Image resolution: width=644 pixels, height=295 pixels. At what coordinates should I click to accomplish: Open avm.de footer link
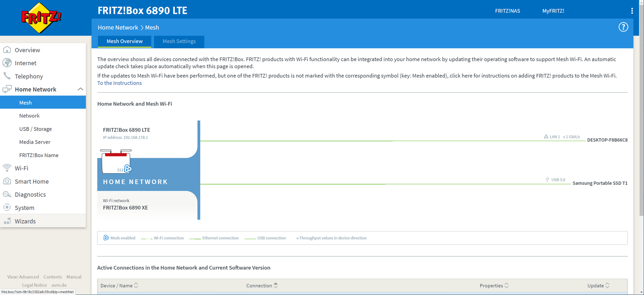[59, 285]
